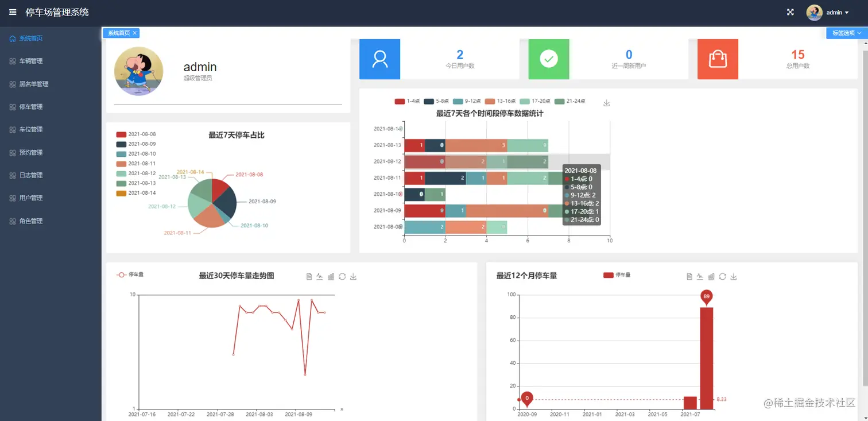Open the admin user dropdown menu

click(x=838, y=12)
